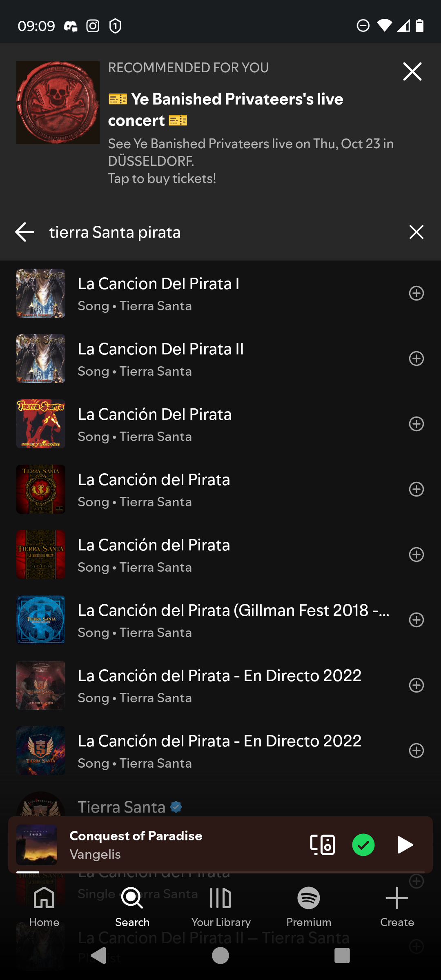
Task: Open Ye Banished Privateers's live concert link
Action: click(x=225, y=109)
